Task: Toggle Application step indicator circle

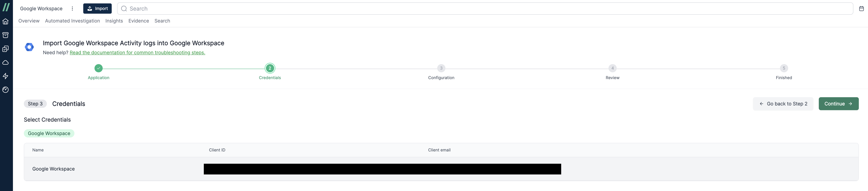Action: click(x=99, y=68)
